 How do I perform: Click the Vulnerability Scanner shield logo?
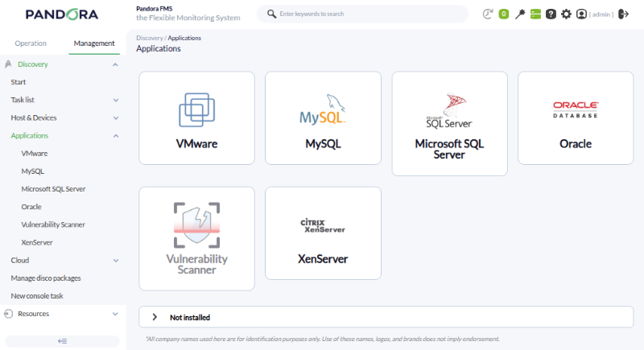(196, 225)
